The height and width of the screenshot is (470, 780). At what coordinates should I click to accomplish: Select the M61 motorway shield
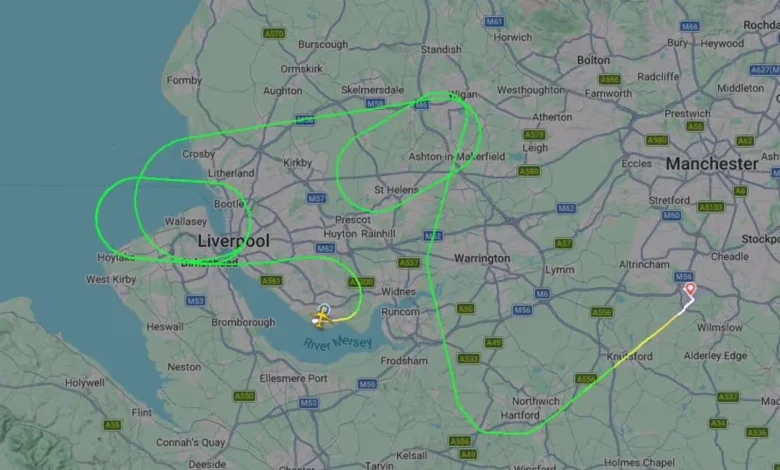[494, 21]
